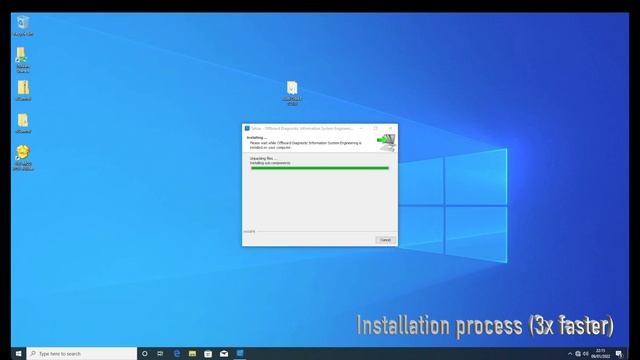
Task: Open the taskbar clock and date
Action: (600, 353)
